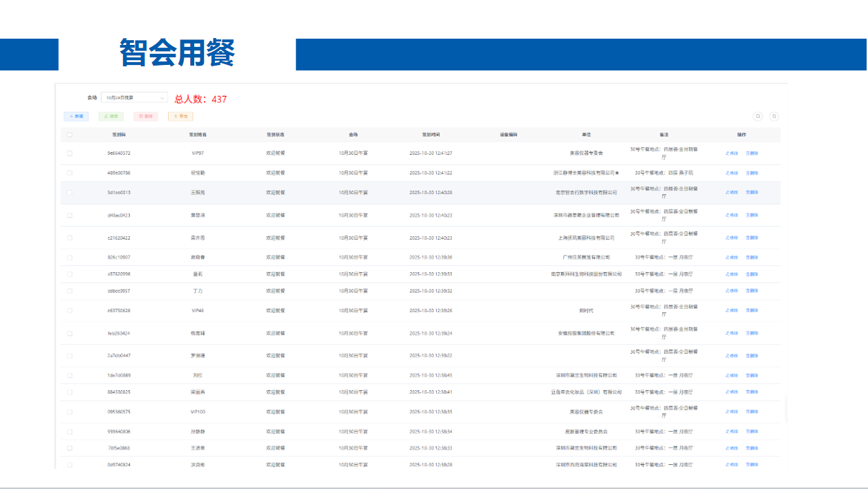This screenshot has height=489, width=868.
Task: Check the box for row 9e6640572
Action: coord(70,153)
